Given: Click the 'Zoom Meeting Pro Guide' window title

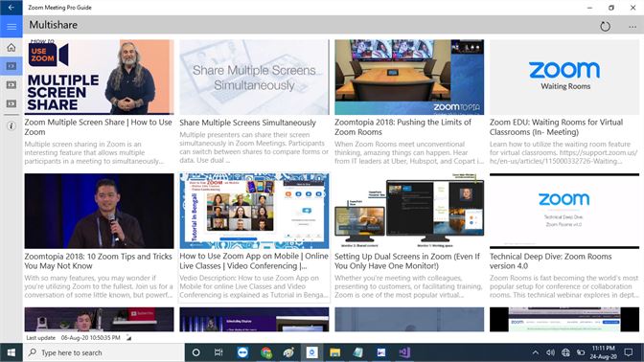Looking at the screenshot, I should coord(60,8).
